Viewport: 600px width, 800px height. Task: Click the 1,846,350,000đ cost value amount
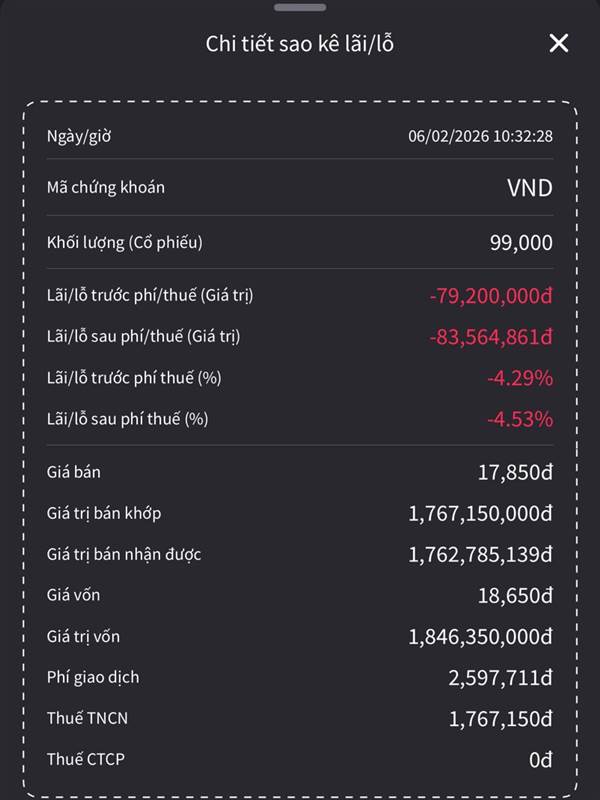click(x=480, y=637)
